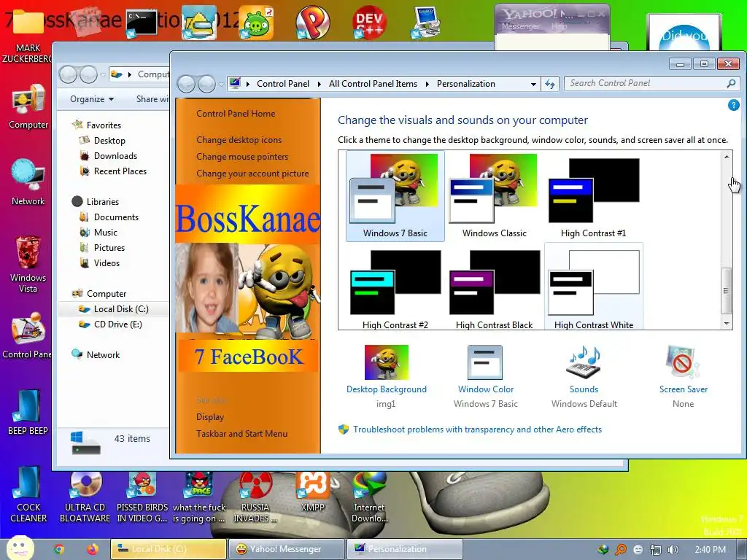Click the theme list scrollbar thumb
Screen dimensions: 747x560
pyautogui.click(x=726, y=291)
